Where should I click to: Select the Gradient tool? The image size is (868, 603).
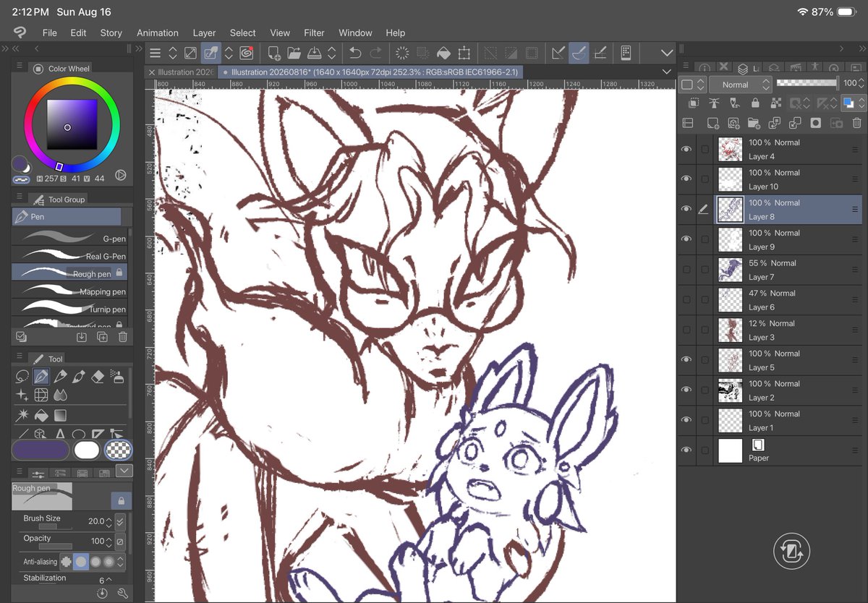click(60, 415)
